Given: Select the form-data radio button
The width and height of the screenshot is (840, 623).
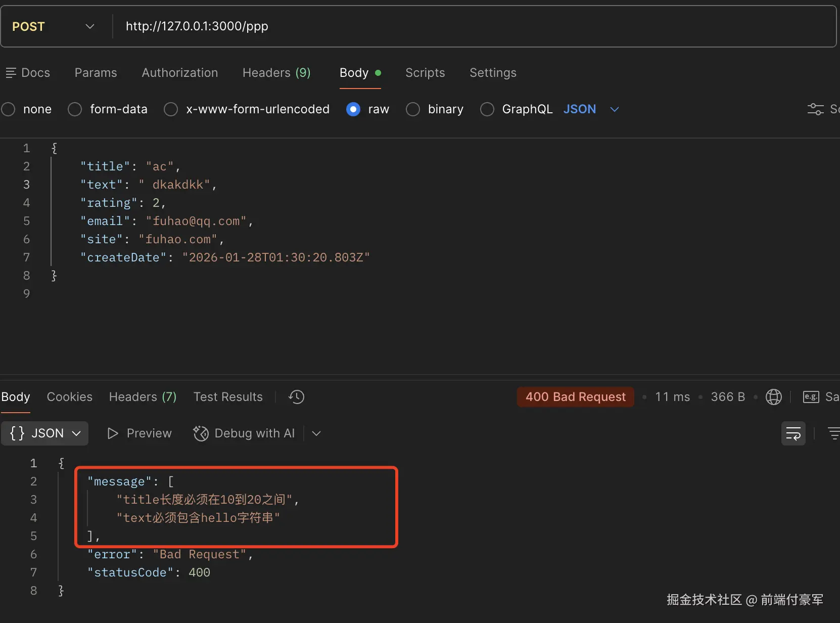Looking at the screenshot, I should [75, 109].
